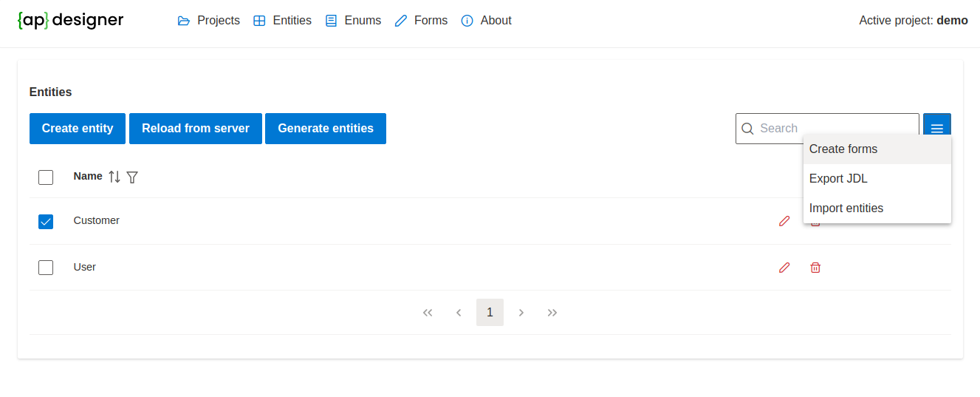Click the sort arrows icon beside Name
Image resolution: width=980 pixels, height=397 pixels.
coord(114,177)
